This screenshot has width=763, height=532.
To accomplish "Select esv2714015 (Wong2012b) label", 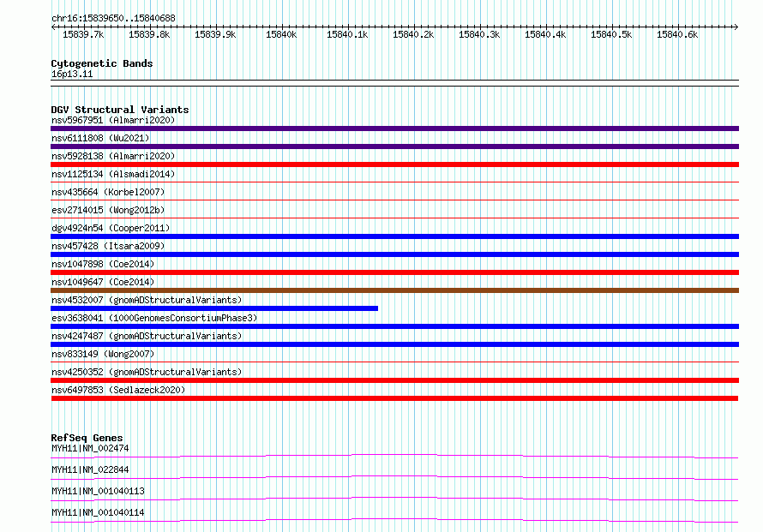I will 108,210.
